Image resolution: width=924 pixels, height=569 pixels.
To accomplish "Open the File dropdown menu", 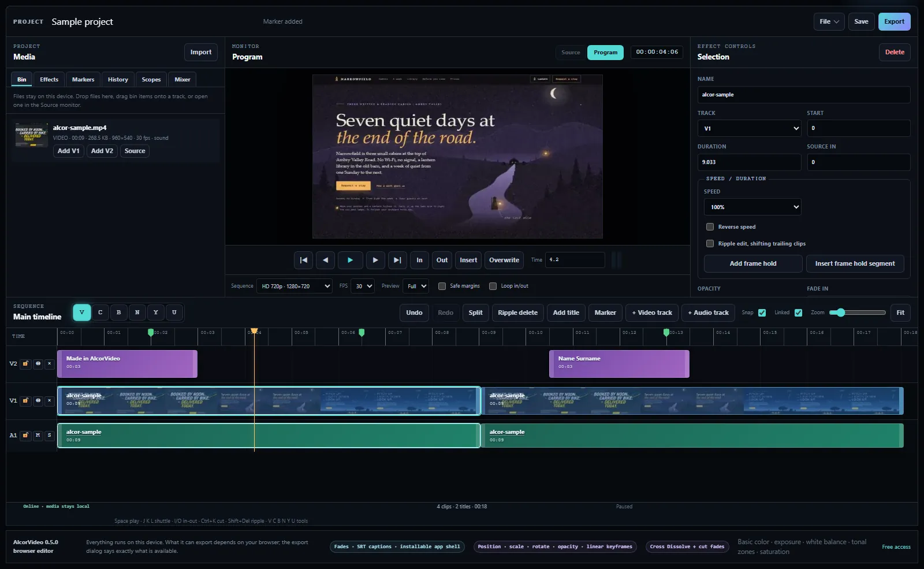I will (x=829, y=21).
